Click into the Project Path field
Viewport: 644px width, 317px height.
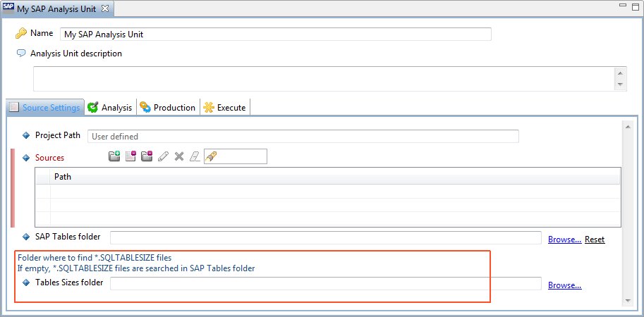pos(303,136)
